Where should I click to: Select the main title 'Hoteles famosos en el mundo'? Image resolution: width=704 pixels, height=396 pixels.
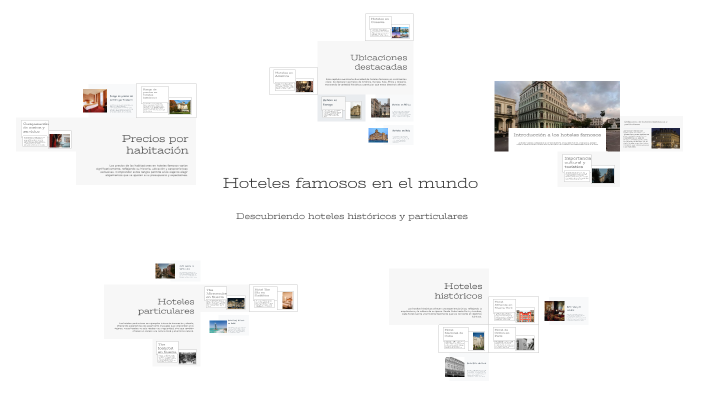click(350, 183)
